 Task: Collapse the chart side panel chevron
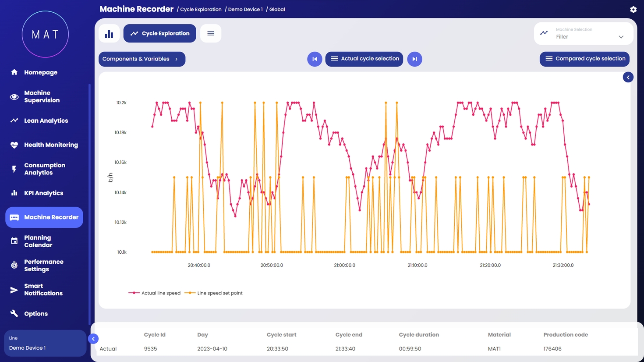tap(628, 78)
